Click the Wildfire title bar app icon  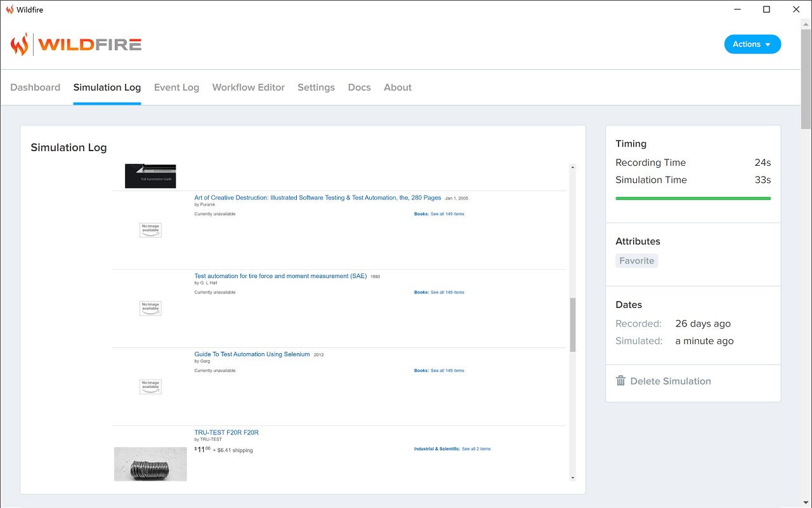[x=10, y=10]
